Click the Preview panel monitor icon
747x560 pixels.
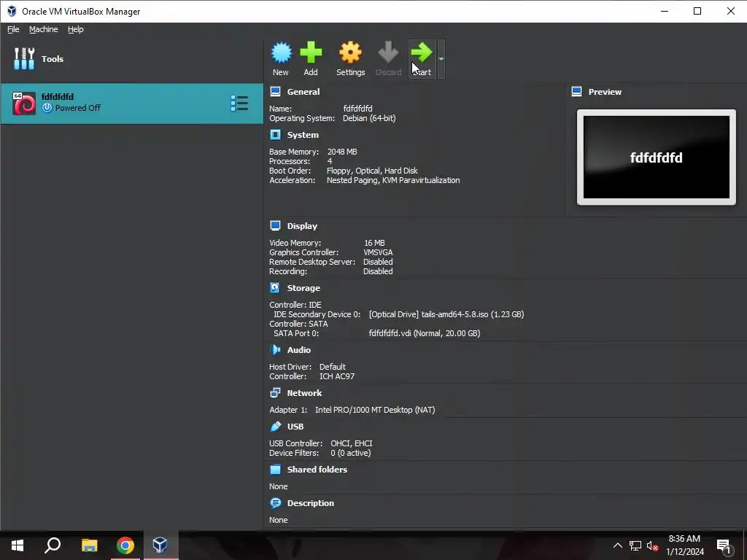click(576, 91)
